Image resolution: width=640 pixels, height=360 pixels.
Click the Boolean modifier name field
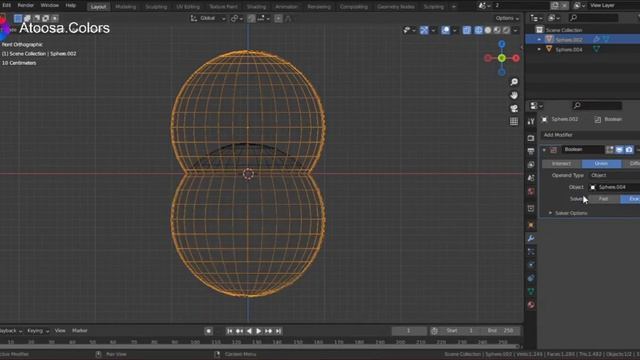(583, 150)
